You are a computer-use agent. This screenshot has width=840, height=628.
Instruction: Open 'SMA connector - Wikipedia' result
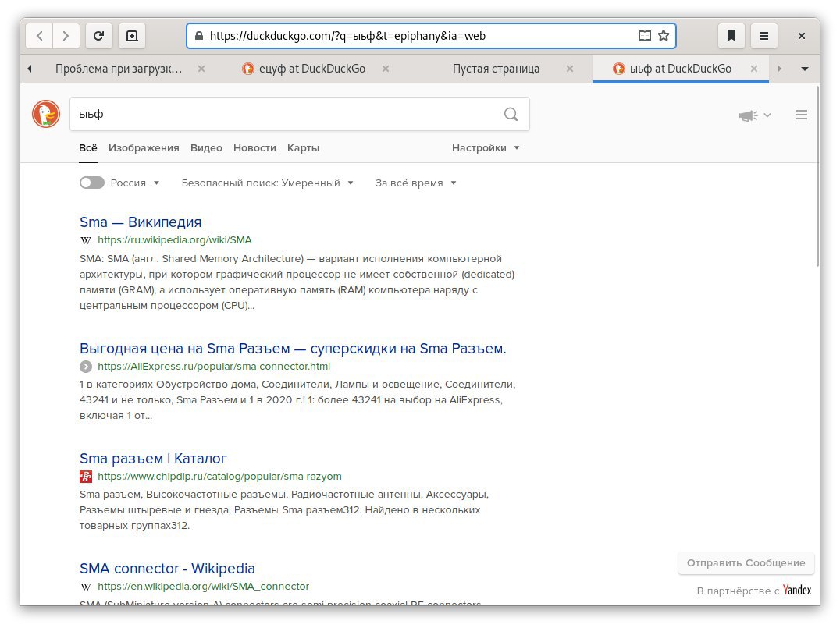167,569
